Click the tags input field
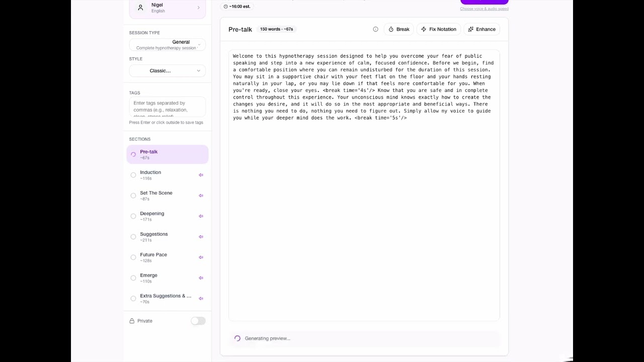644x362 pixels. (x=168, y=108)
